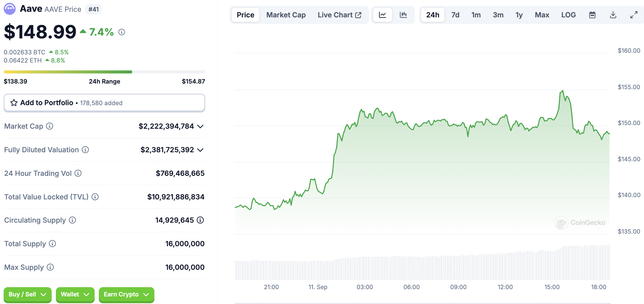The height and width of the screenshot is (304, 644).
Task: Expand chart to fullscreen
Action: 634,15
